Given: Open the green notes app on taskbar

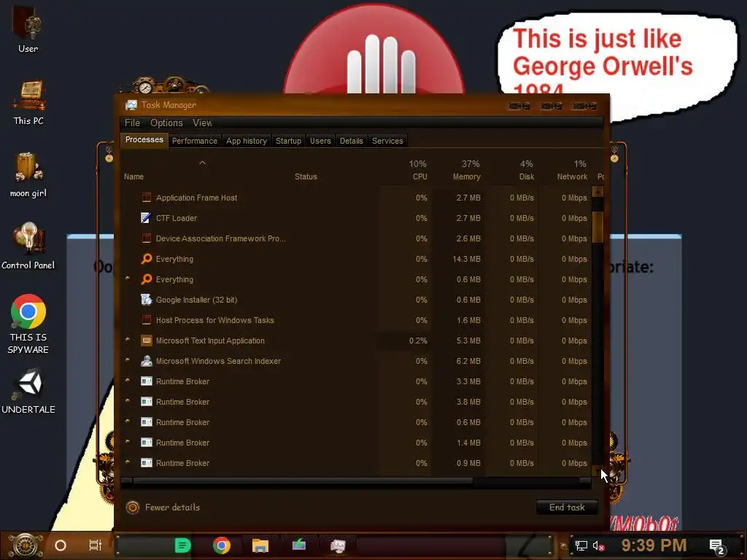Looking at the screenshot, I should (x=182, y=545).
